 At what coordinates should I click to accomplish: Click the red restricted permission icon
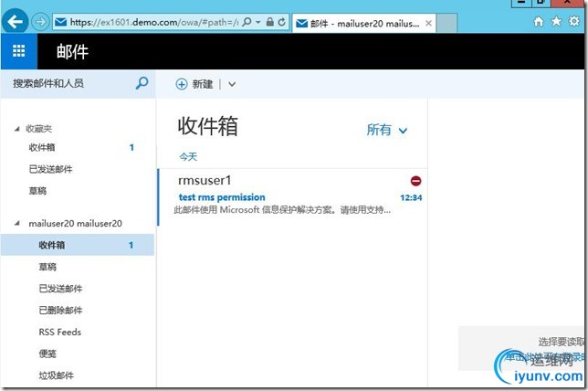[415, 181]
